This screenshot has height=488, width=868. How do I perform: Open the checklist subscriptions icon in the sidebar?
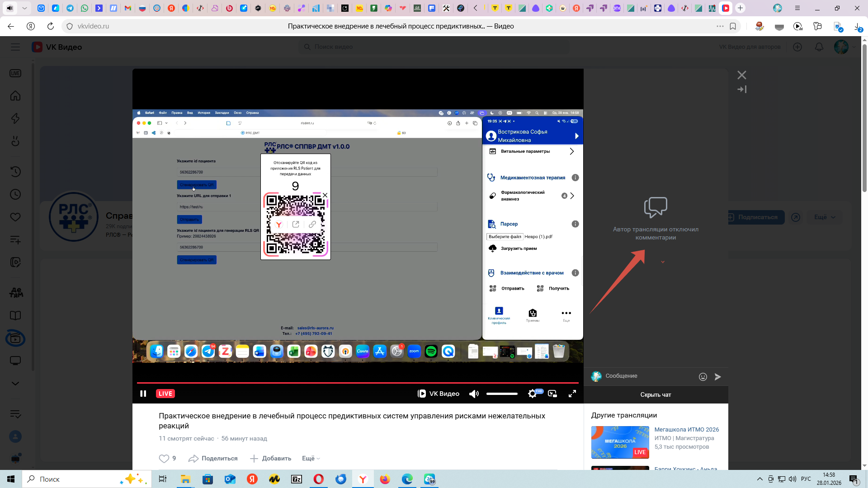(x=15, y=414)
